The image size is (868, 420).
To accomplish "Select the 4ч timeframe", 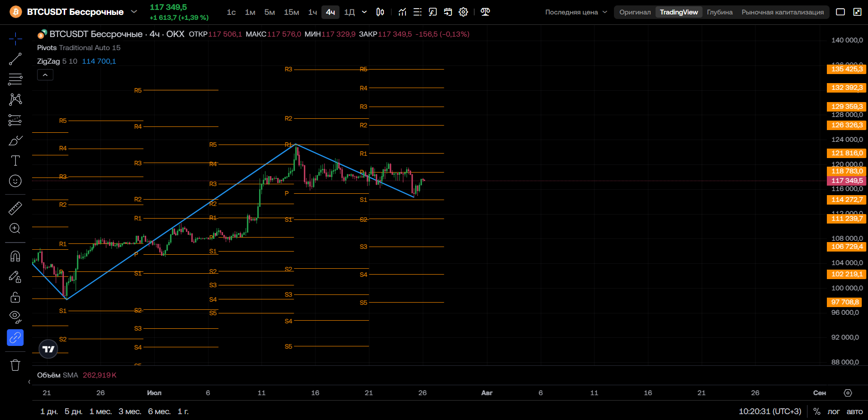I will coord(330,12).
